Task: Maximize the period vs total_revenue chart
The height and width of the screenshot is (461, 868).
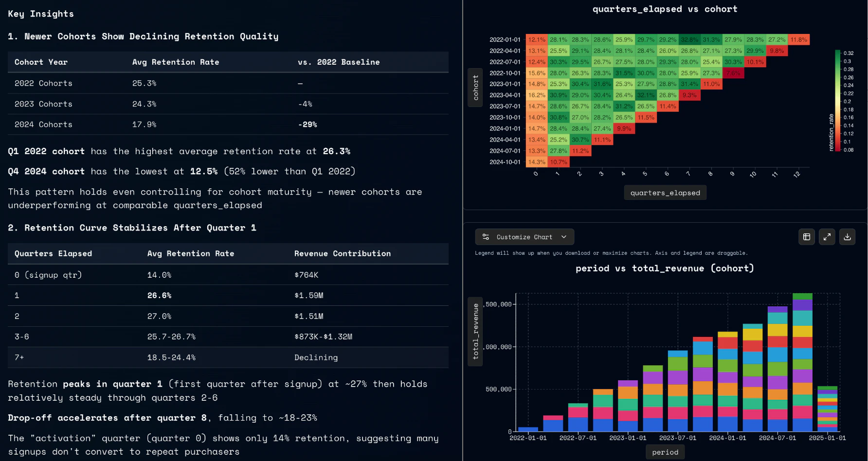Action: tap(827, 237)
